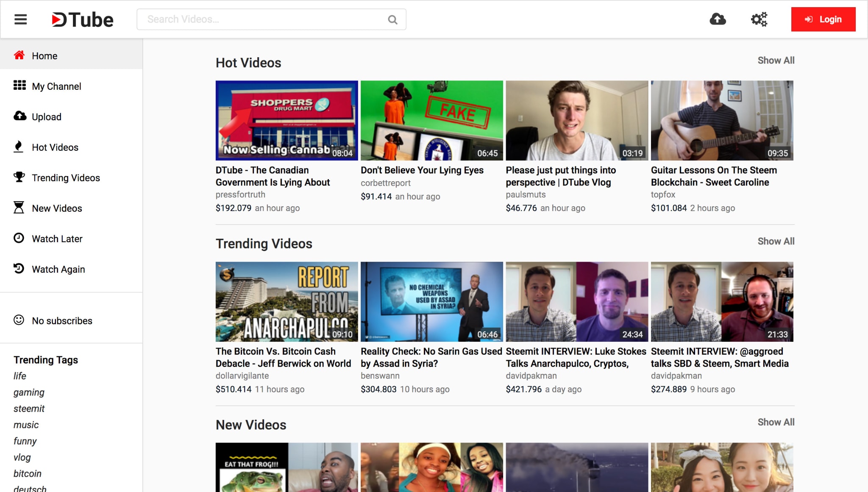Select the 'life' trending tag
The width and height of the screenshot is (868, 492).
(x=19, y=376)
